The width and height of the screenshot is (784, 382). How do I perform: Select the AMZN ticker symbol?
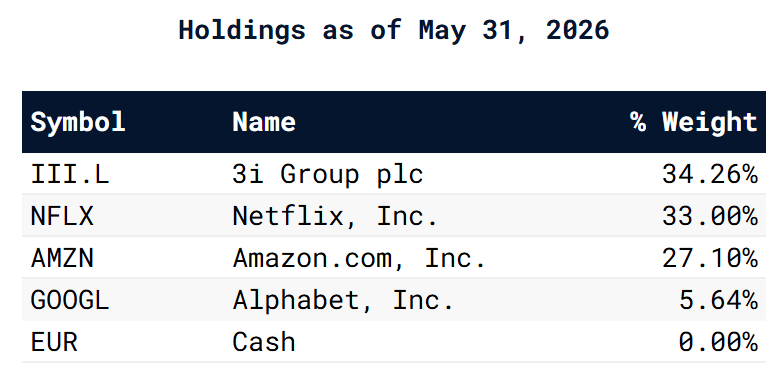tap(62, 258)
